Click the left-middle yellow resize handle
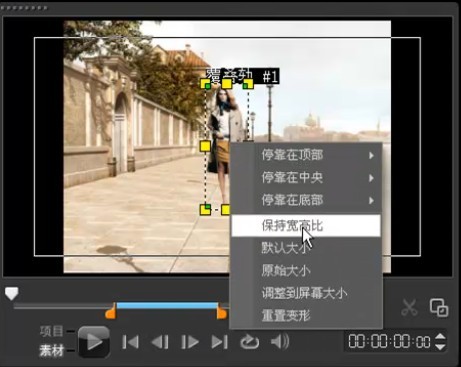 [x=205, y=146]
